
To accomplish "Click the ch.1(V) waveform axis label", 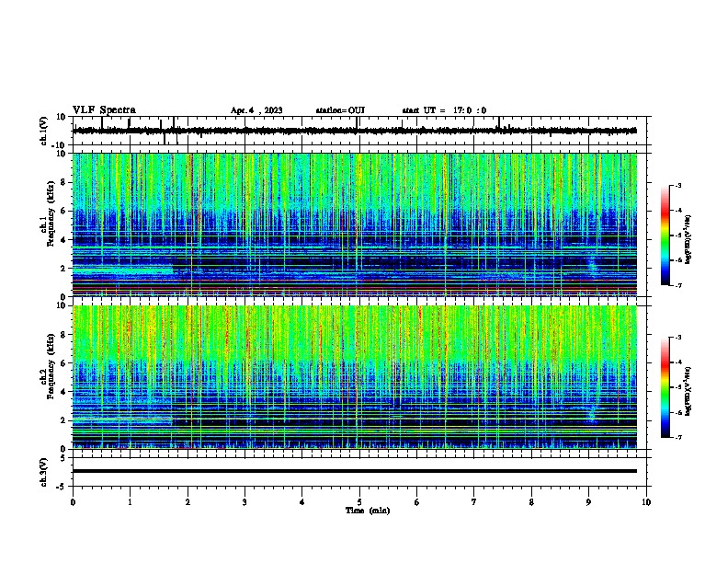I will coord(44,131).
